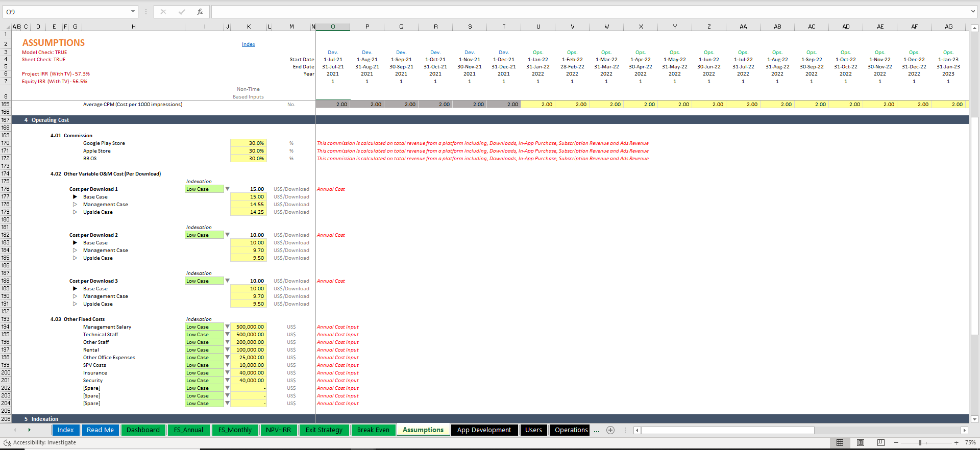
Task: Click the zoom out minus icon
Action: (896, 442)
